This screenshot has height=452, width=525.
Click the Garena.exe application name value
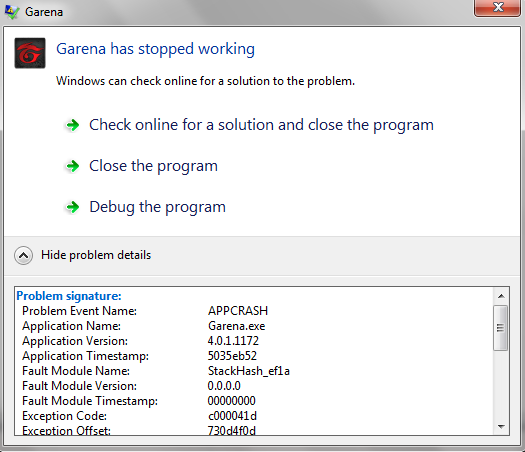tap(236, 326)
